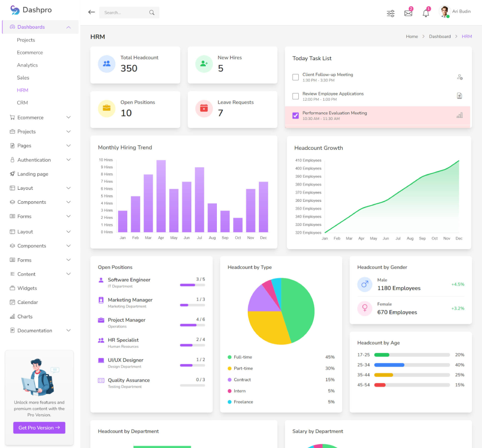Check the Client Follow-up Meeting checkbox
This screenshot has height=448, width=482.
coord(295,77)
